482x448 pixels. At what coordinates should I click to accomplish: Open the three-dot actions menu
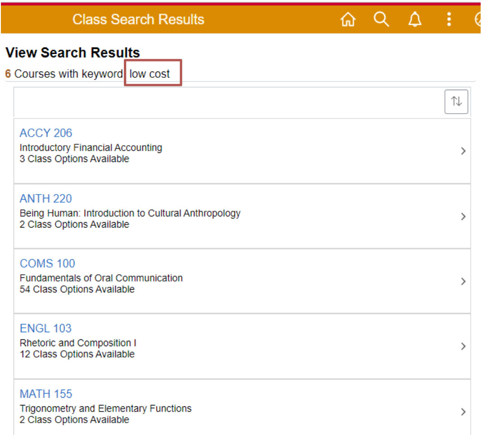(x=449, y=19)
